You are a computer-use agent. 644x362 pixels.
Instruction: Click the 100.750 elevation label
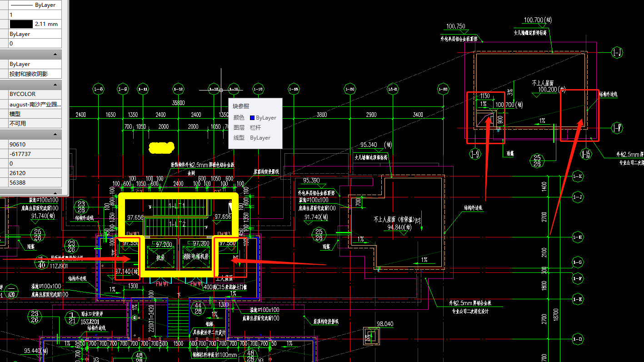coord(456,26)
